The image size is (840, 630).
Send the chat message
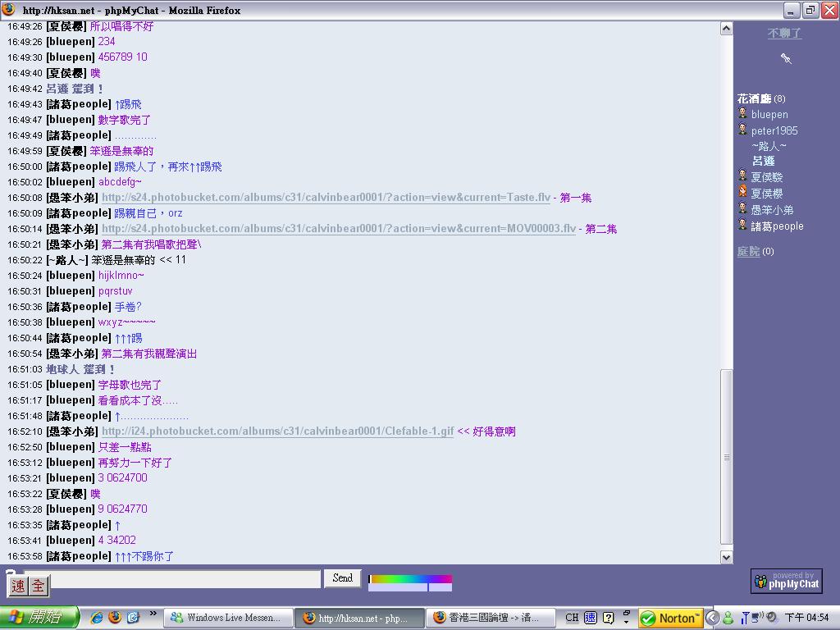342,578
